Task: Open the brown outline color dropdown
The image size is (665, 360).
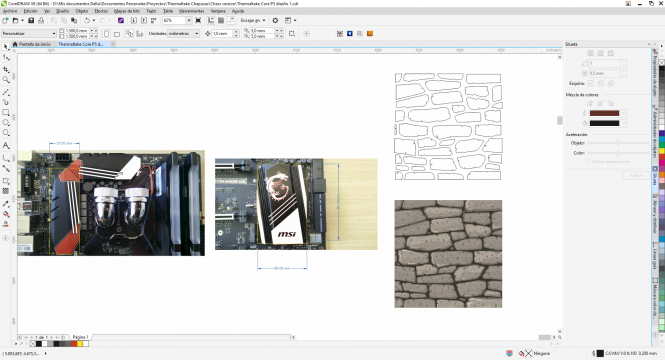Action: point(623,113)
